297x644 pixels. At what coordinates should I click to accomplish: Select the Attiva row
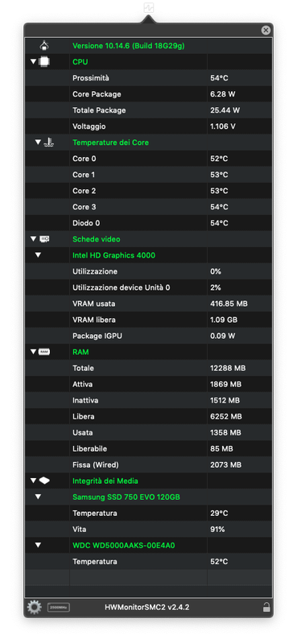tap(149, 384)
